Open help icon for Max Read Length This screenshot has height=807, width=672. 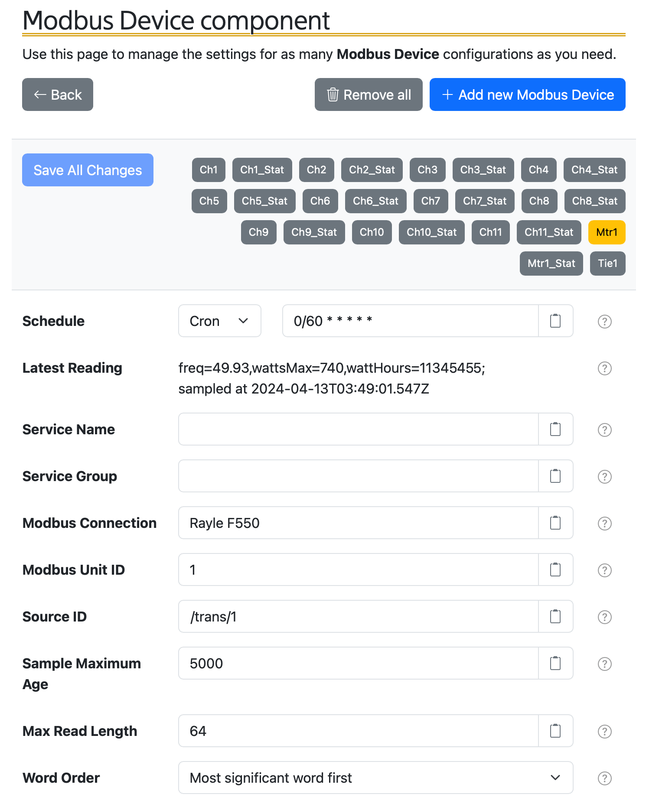tap(604, 732)
